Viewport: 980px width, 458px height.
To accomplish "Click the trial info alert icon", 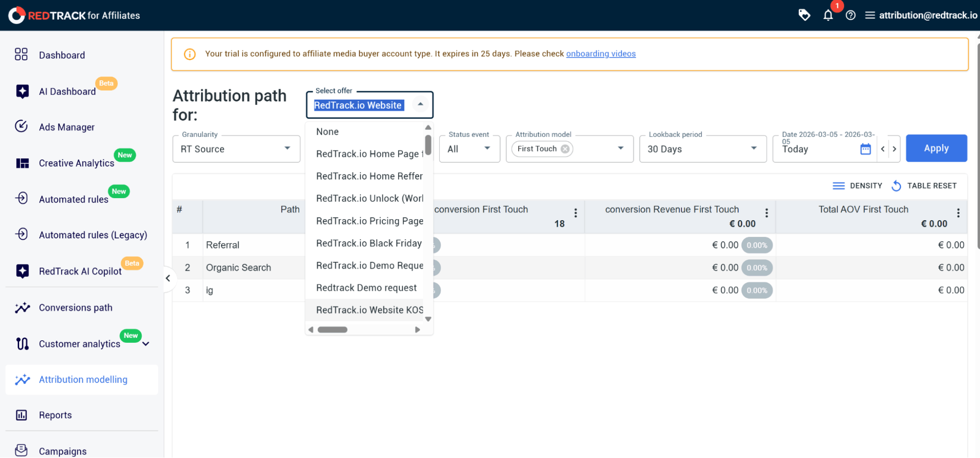I will (x=190, y=54).
